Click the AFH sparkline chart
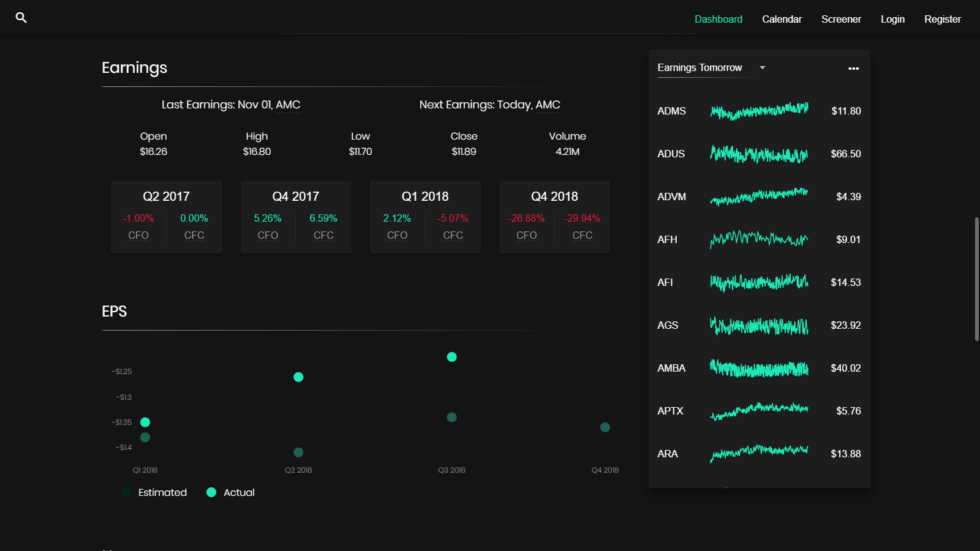The width and height of the screenshot is (980, 551). [x=759, y=239]
